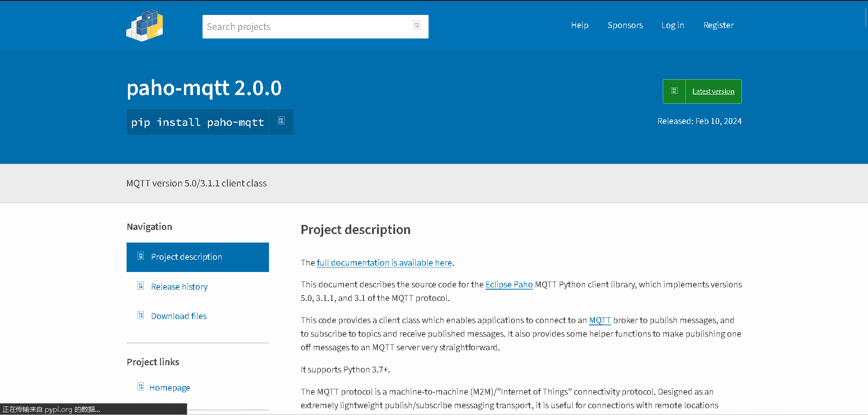
Task: Click the search icon in the search box
Action: (x=417, y=25)
